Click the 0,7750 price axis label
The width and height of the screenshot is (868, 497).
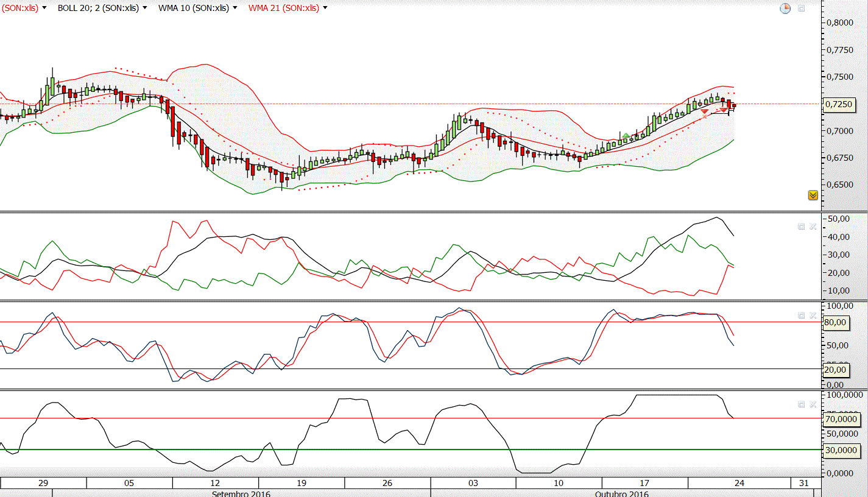(840, 49)
